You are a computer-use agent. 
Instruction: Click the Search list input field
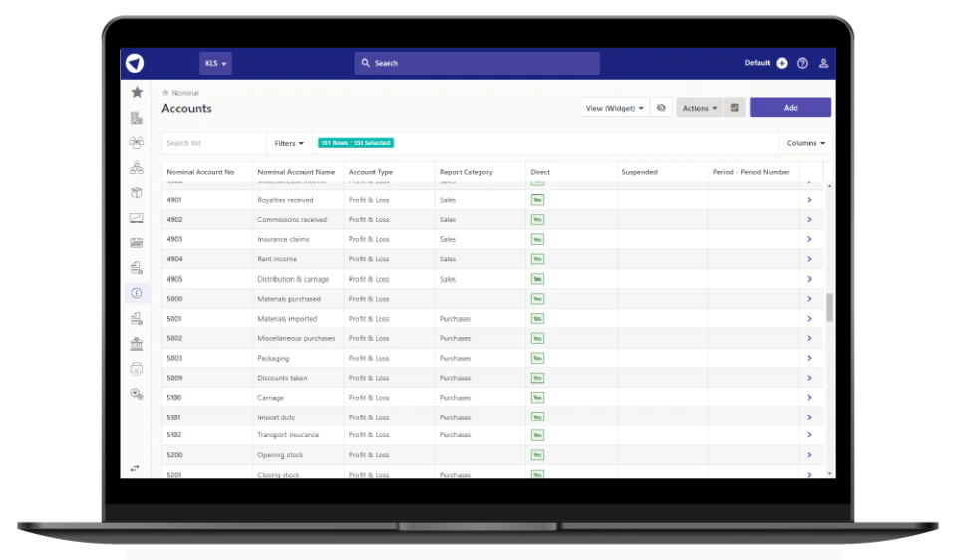tap(214, 143)
